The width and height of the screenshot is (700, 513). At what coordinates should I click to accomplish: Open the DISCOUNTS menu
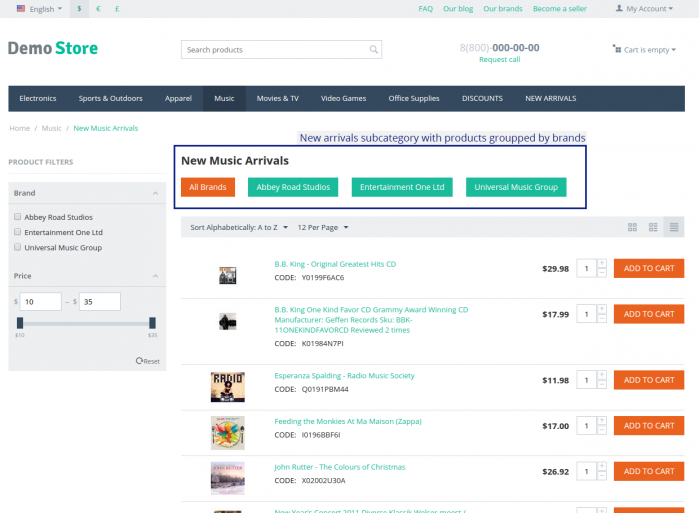pos(482,98)
